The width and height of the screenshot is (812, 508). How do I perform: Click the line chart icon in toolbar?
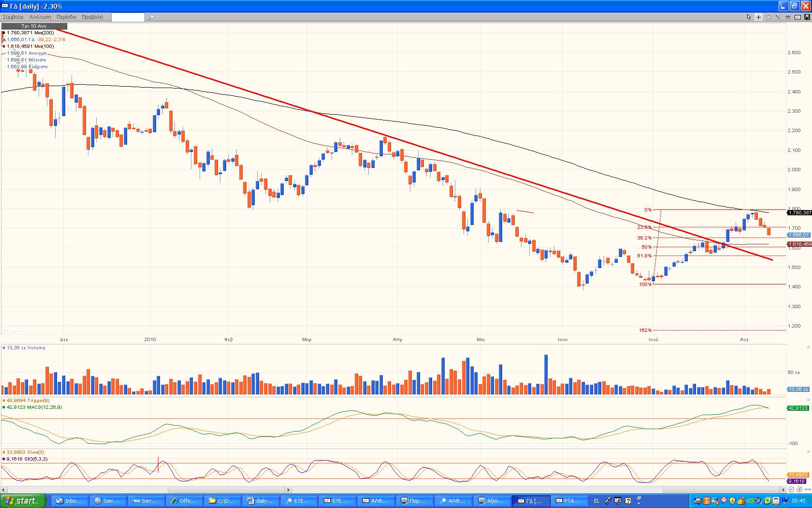point(797,17)
